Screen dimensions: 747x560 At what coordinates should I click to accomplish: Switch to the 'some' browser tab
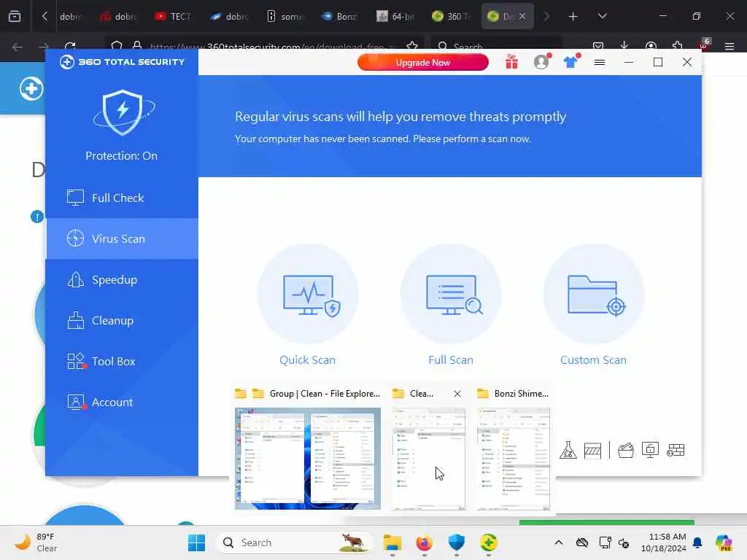pyautogui.click(x=285, y=16)
